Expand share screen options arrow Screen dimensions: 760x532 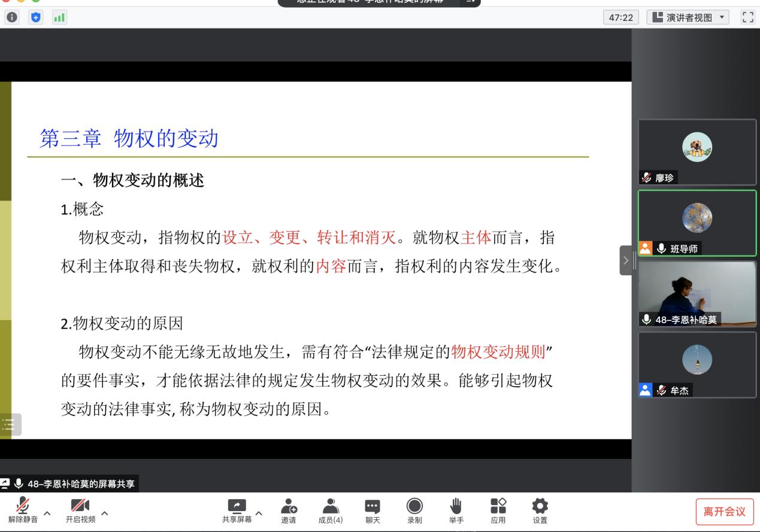260,513
